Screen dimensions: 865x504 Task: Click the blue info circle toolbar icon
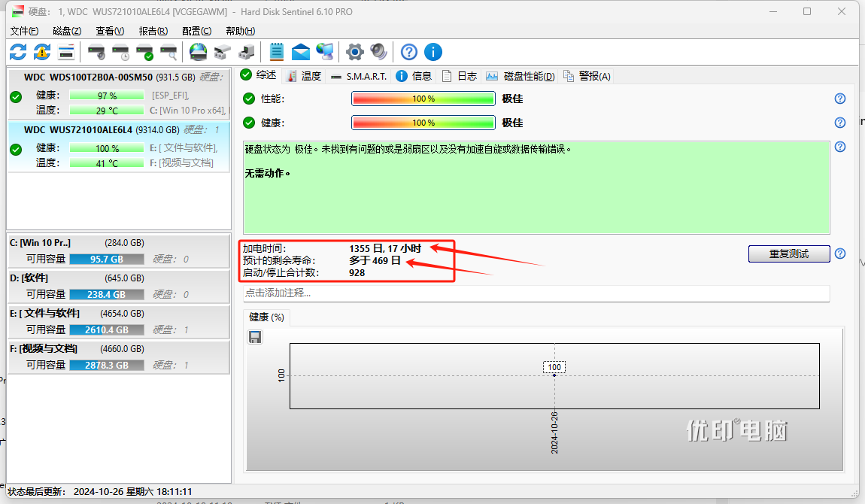pyautogui.click(x=433, y=53)
